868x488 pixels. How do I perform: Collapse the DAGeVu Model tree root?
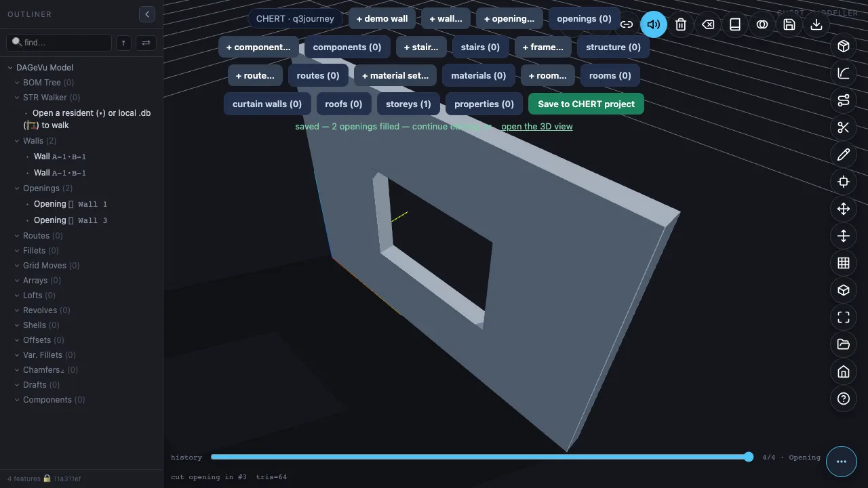click(x=11, y=68)
